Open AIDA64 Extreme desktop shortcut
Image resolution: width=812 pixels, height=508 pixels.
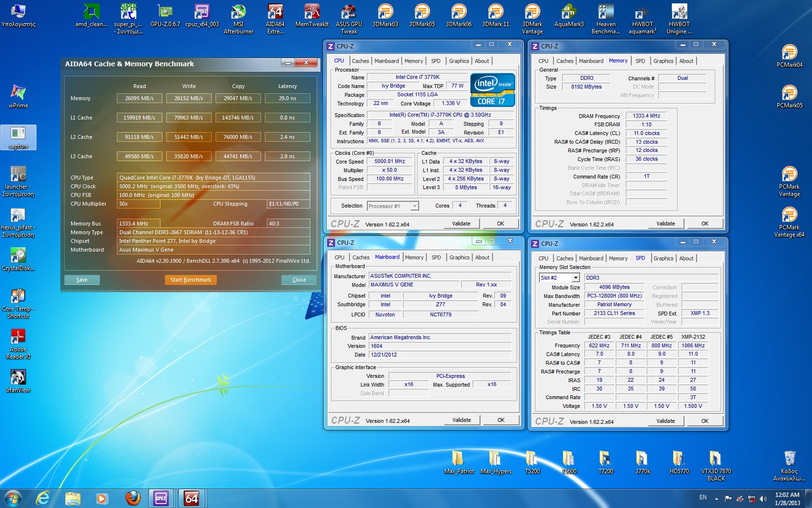coord(275,19)
